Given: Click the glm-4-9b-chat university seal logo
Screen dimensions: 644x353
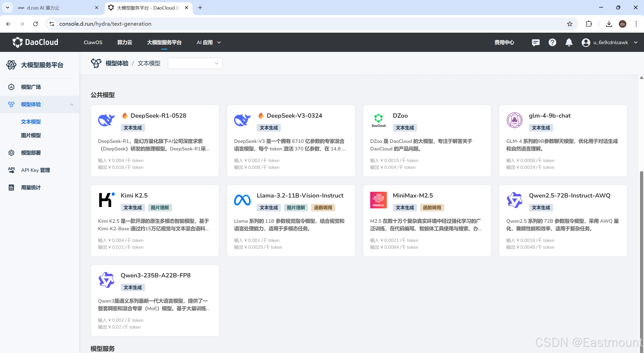Looking at the screenshot, I should point(514,120).
